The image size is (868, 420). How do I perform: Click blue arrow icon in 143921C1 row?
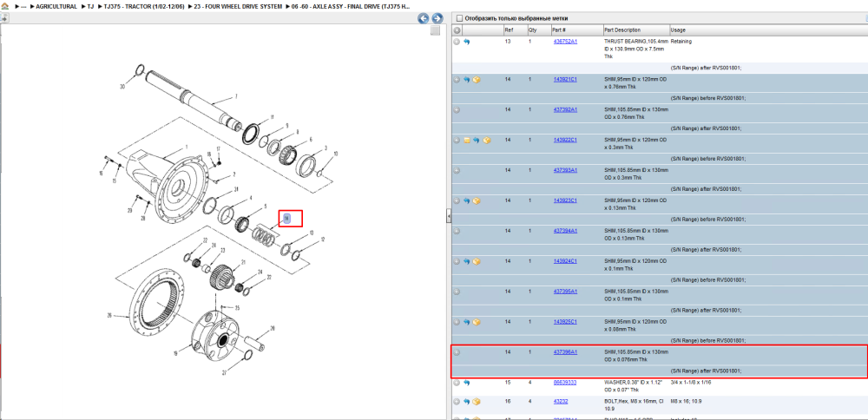(467, 80)
